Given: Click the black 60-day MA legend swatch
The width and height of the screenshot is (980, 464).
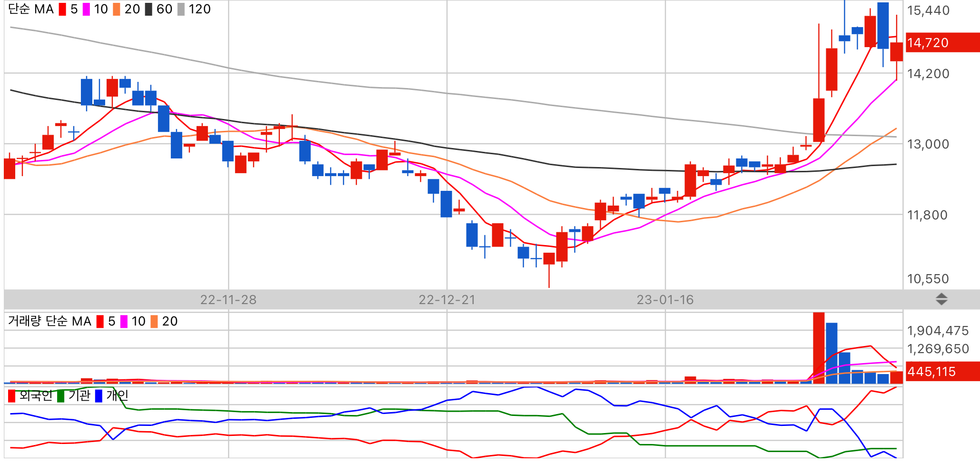Looking at the screenshot, I should tap(148, 10).
